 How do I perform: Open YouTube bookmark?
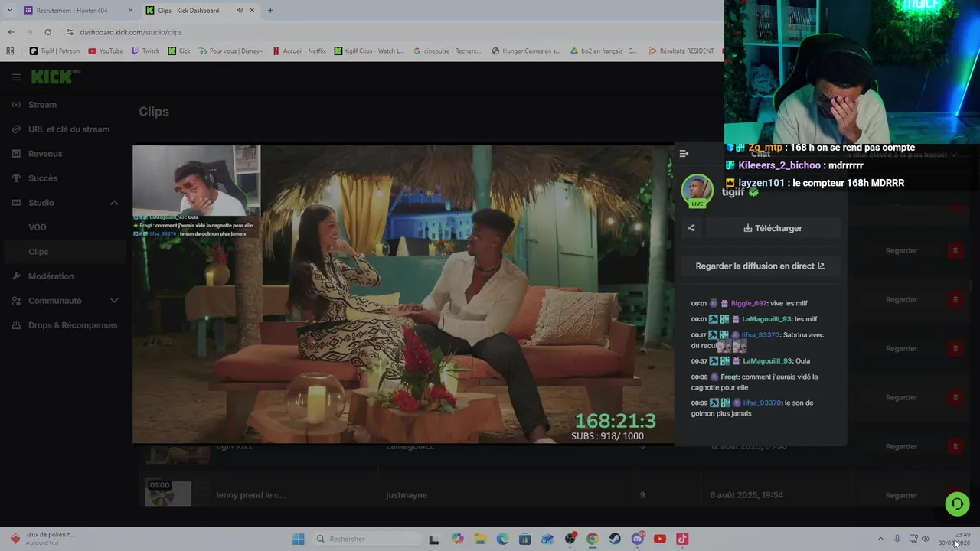pos(106,51)
